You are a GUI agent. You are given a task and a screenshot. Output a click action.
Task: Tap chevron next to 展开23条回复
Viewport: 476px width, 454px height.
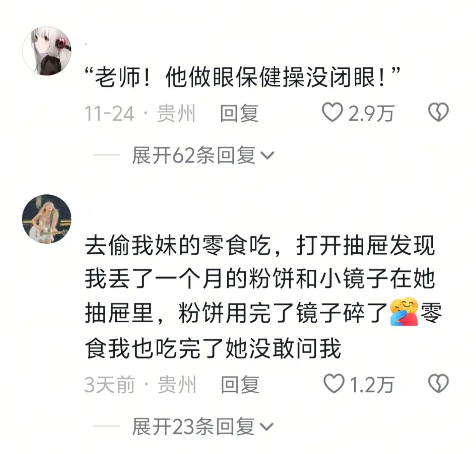[266, 427]
